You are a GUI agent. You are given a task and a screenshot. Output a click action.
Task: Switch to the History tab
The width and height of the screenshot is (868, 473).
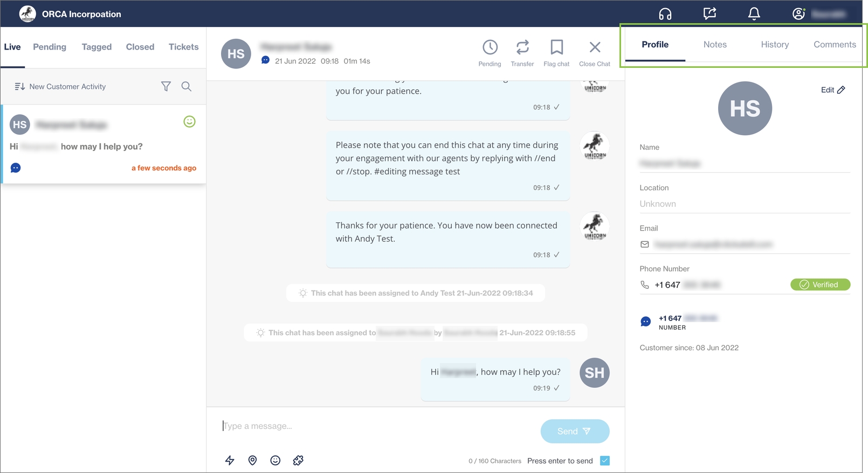[x=775, y=45]
